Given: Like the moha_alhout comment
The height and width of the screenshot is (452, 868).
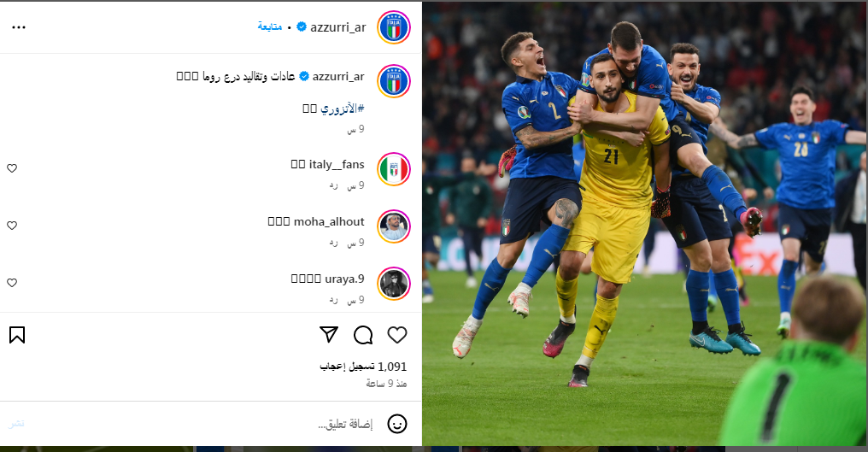Looking at the screenshot, I should [x=12, y=226].
